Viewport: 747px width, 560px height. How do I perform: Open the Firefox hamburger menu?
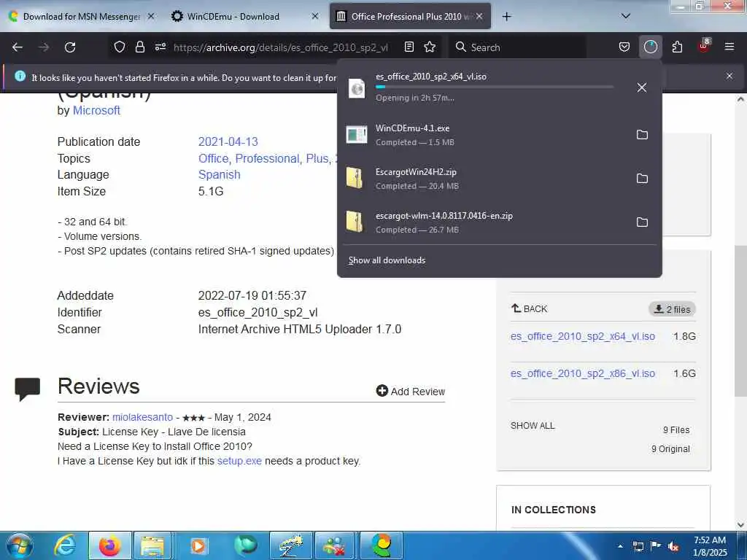point(729,47)
